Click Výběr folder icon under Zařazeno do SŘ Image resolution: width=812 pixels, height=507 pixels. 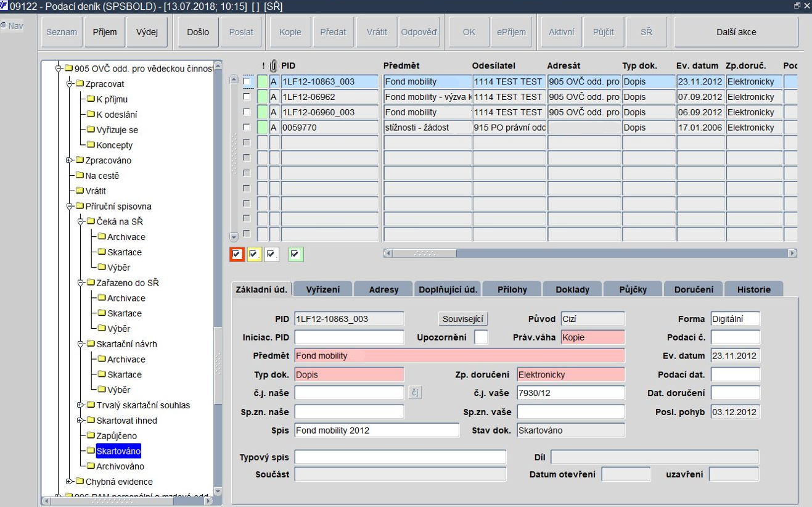click(102, 329)
